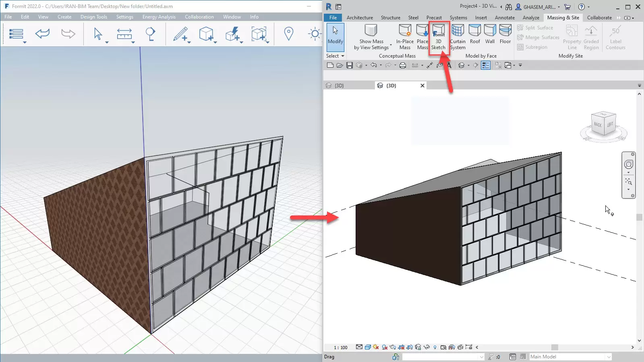Open the FormIt sketch pencil tool dropdown arrow
The height and width of the screenshot is (362, 644).
click(188, 42)
